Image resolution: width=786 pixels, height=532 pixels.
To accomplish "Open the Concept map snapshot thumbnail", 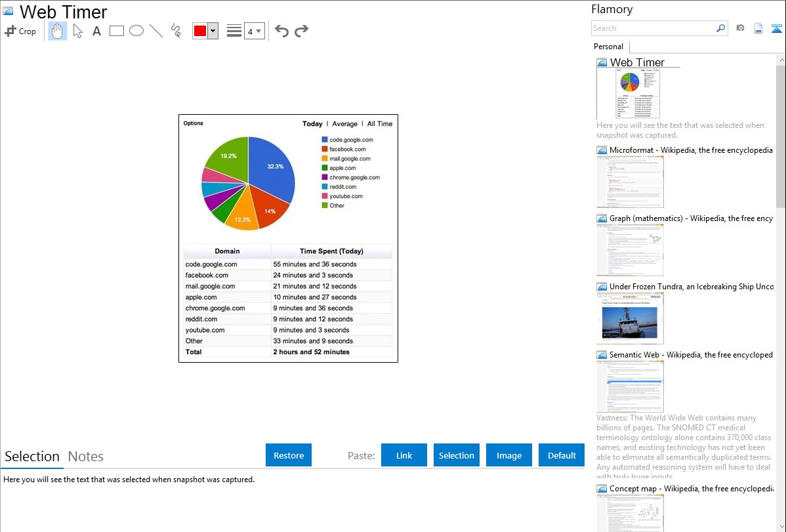I will pyautogui.click(x=630, y=513).
